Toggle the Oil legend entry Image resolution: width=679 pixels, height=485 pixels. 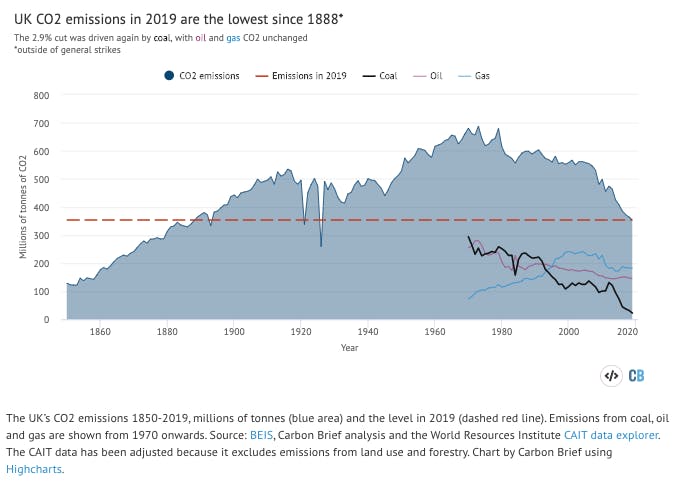(435, 75)
